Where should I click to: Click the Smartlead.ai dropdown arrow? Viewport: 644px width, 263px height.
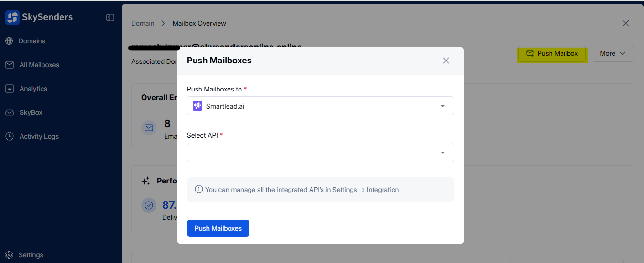pyautogui.click(x=443, y=106)
